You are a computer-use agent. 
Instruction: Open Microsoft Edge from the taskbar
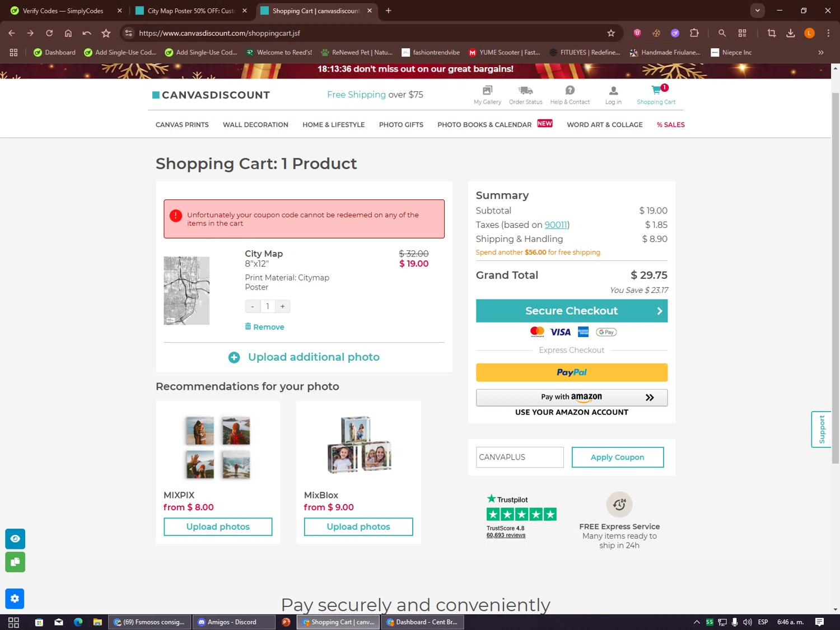[78, 622]
